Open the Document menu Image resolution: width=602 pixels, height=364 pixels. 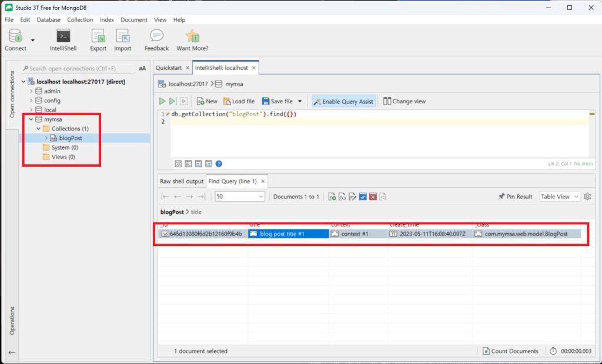click(x=133, y=19)
